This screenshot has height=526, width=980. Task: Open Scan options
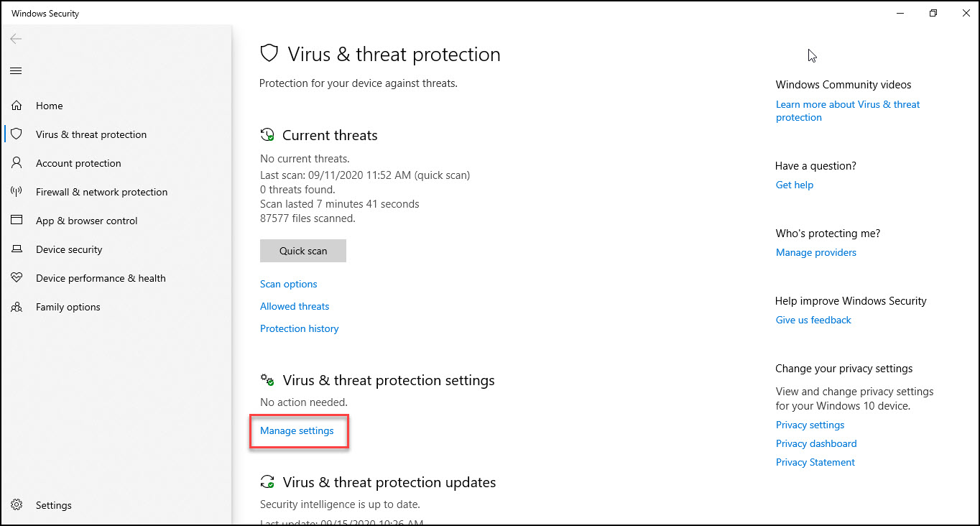(x=288, y=284)
